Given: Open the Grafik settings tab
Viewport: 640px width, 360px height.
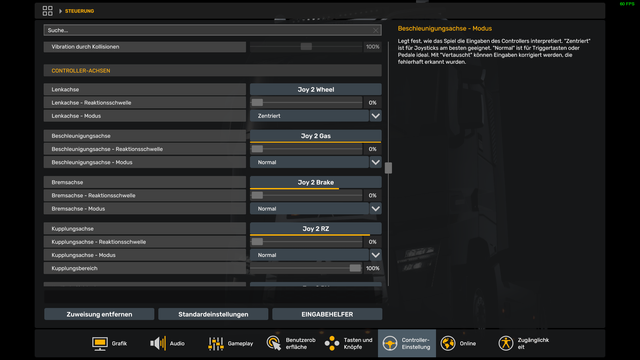Looking at the screenshot, I should coord(109,343).
